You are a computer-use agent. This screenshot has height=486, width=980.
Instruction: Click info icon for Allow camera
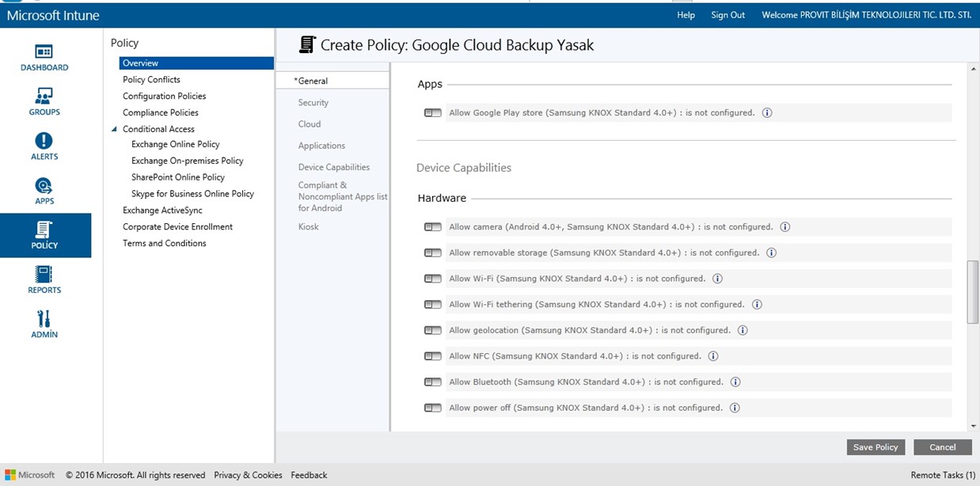click(x=785, y=226)
